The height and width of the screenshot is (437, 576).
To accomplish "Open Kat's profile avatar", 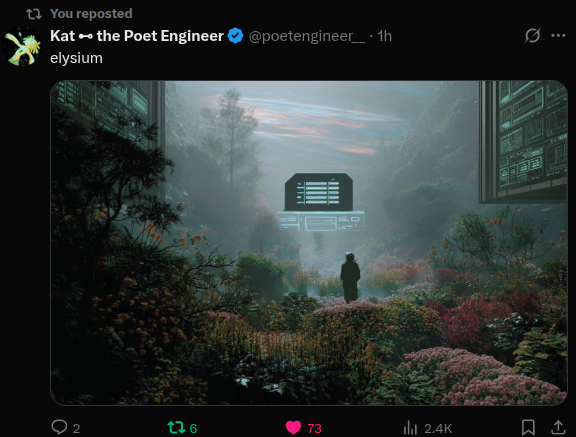I will click(22, 46).
